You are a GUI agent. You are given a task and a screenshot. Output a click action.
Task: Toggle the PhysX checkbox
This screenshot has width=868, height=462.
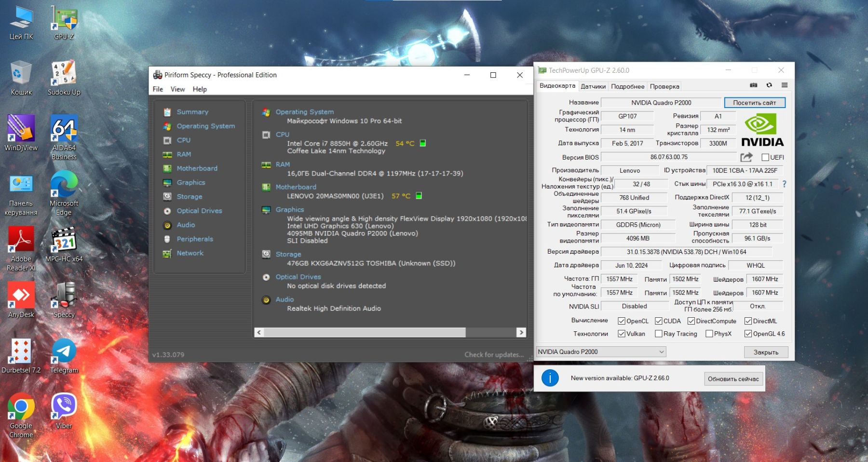point(709,334)
